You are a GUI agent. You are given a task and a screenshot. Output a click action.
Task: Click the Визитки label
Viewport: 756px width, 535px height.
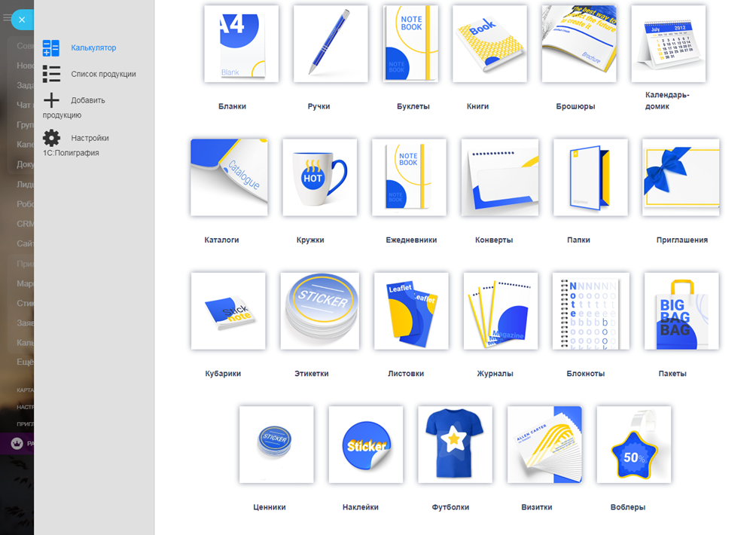tap(537, 507)
